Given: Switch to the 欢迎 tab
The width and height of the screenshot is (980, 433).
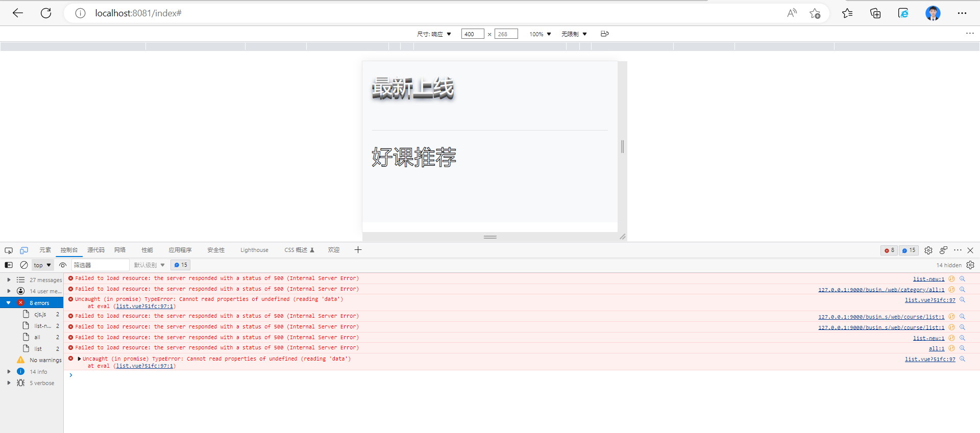Looking at the screenshot, I should point(334,250).
